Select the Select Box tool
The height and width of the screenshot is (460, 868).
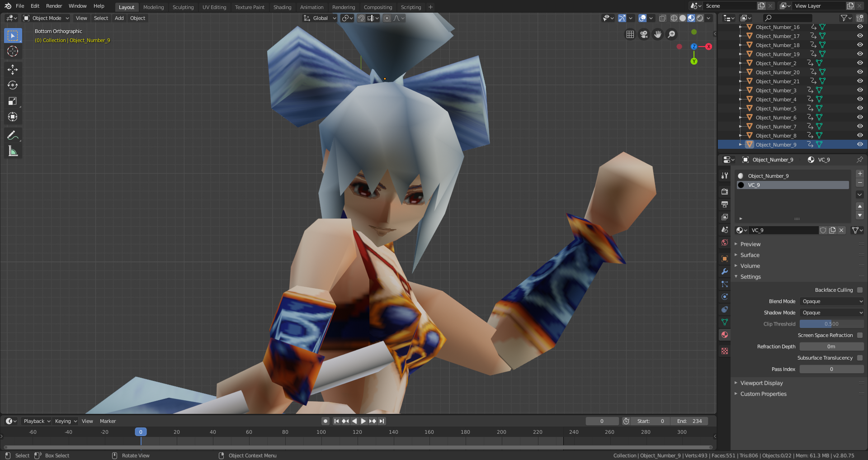13,35
